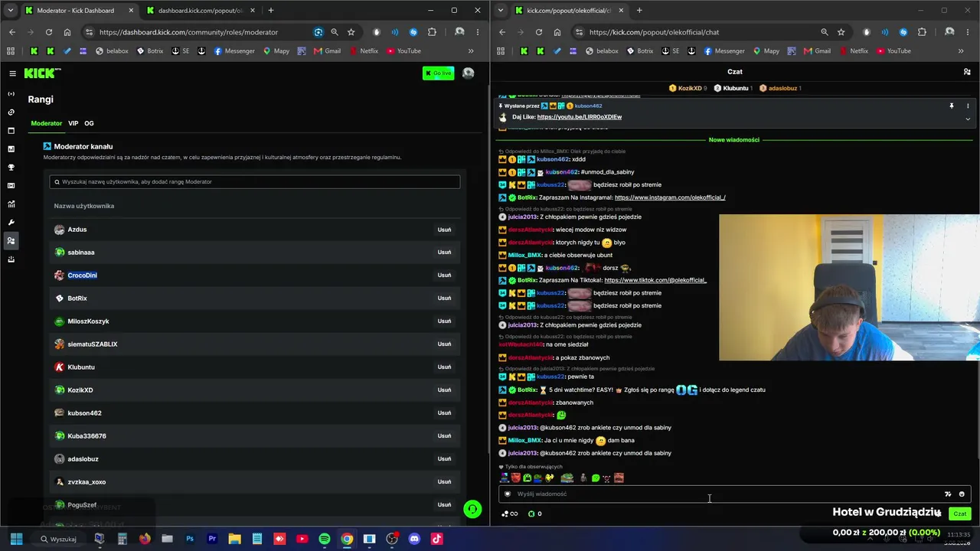Focus the moderator username search field
Viewport: 980px width, 551px height.
coord(255,182)
